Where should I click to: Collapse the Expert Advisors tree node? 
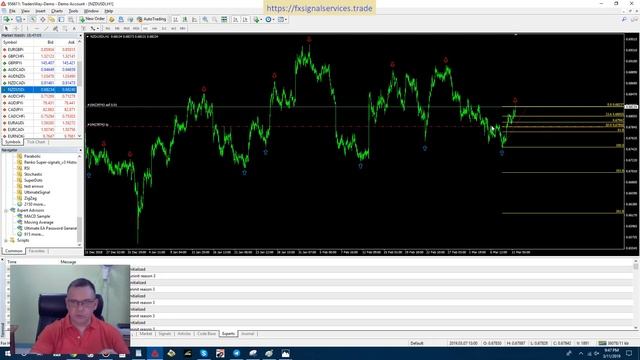(7, 210)
